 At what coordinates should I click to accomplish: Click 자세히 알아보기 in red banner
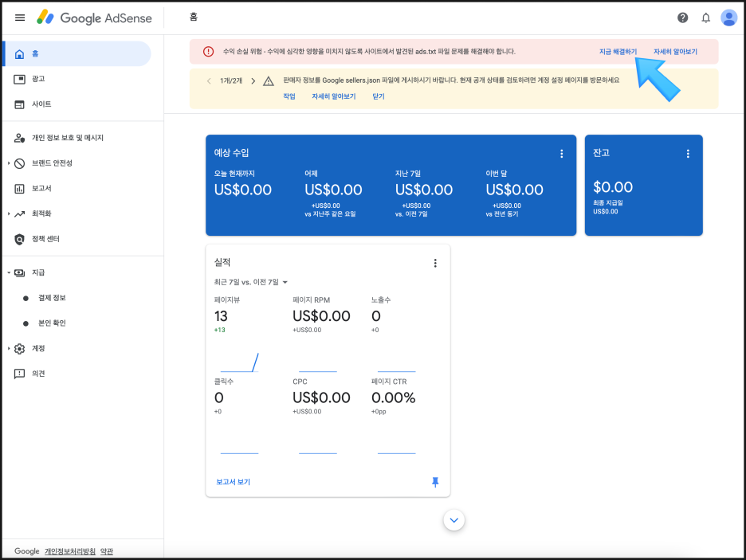tap(675, 51)
